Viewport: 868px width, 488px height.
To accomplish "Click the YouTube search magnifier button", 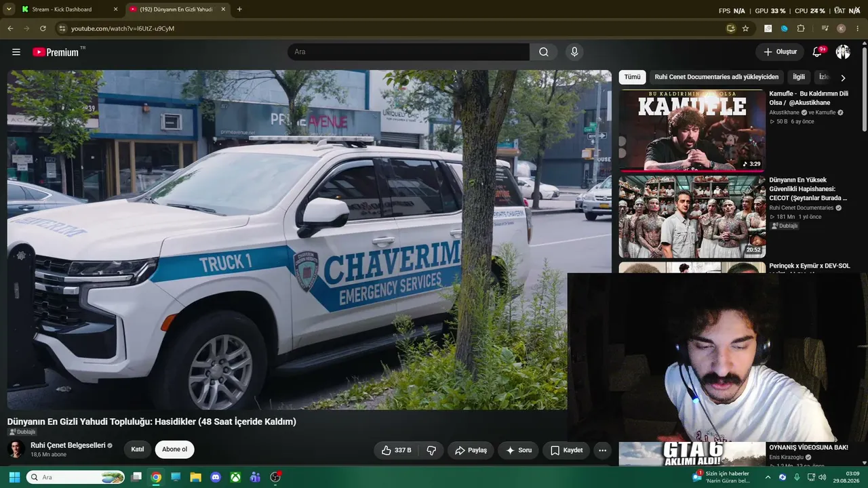I will 544,52.
